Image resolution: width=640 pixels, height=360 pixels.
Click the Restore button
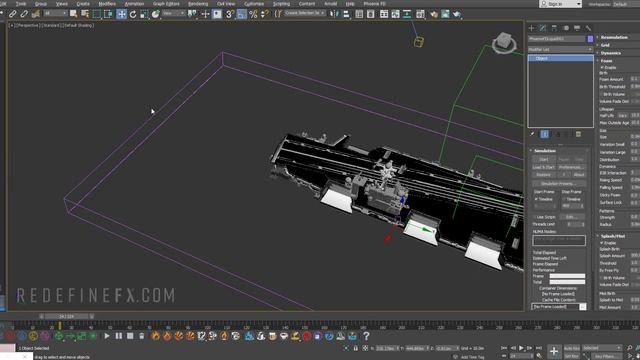[x=544, y=175]
